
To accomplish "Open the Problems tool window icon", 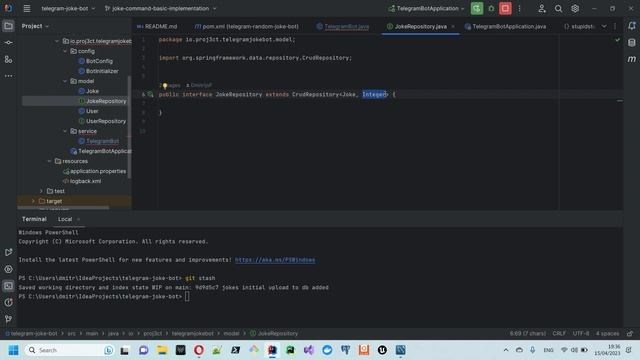I will click(x=8, y=302).
